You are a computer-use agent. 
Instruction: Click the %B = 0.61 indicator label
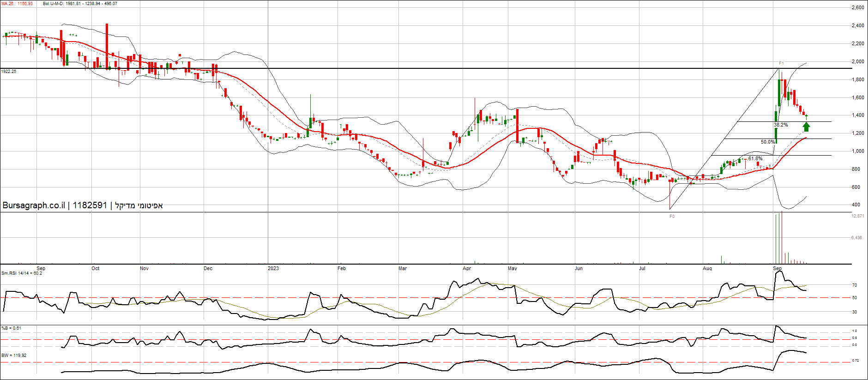(x=11, y=328)
